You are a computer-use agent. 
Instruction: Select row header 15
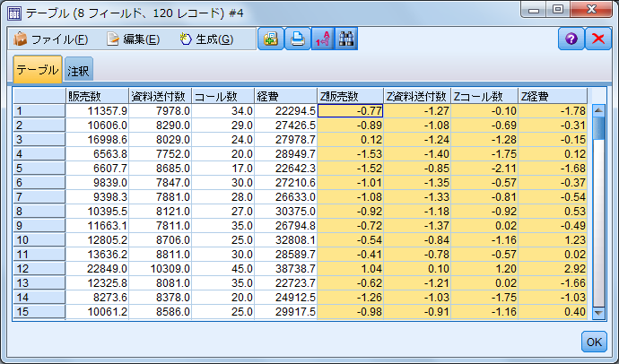click(39, 311)
